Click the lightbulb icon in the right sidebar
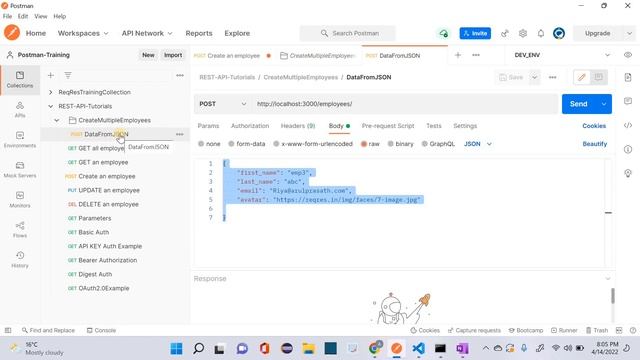Image resolution: width=640 pixels, height=360 pixels. click(628, 173)
